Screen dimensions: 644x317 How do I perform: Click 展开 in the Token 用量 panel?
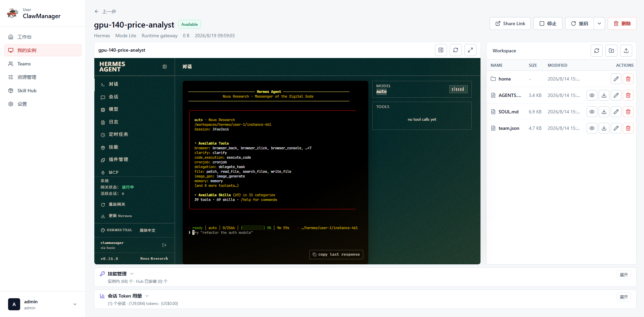(x=624, y=297)
